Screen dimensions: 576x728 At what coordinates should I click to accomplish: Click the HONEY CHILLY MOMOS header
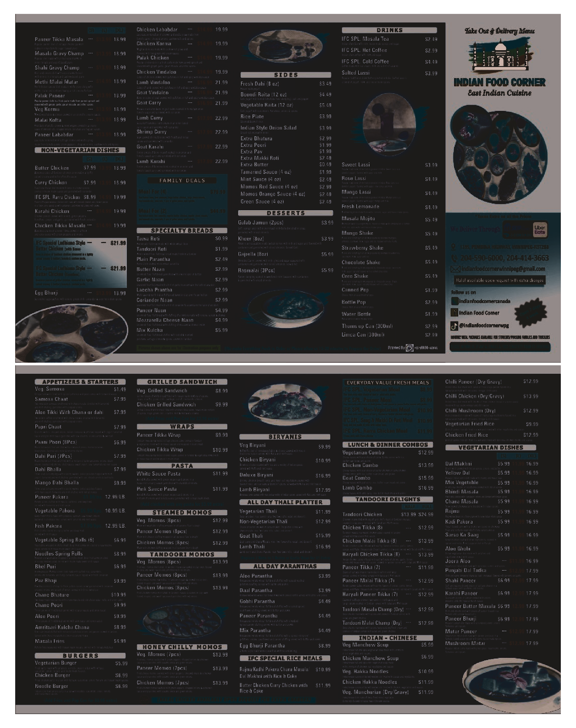pyautogui.click(x=182, y=647)
